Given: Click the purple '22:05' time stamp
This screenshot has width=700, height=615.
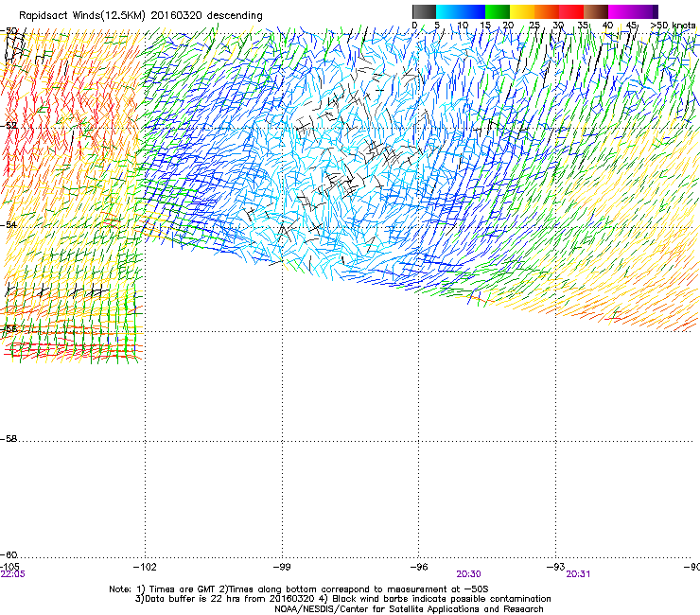Looking at the screenshot, I should click(13, 574).
